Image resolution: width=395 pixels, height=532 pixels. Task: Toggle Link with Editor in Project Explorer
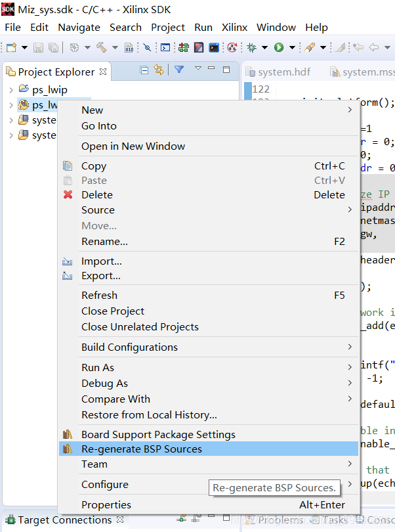pos(158,70)
